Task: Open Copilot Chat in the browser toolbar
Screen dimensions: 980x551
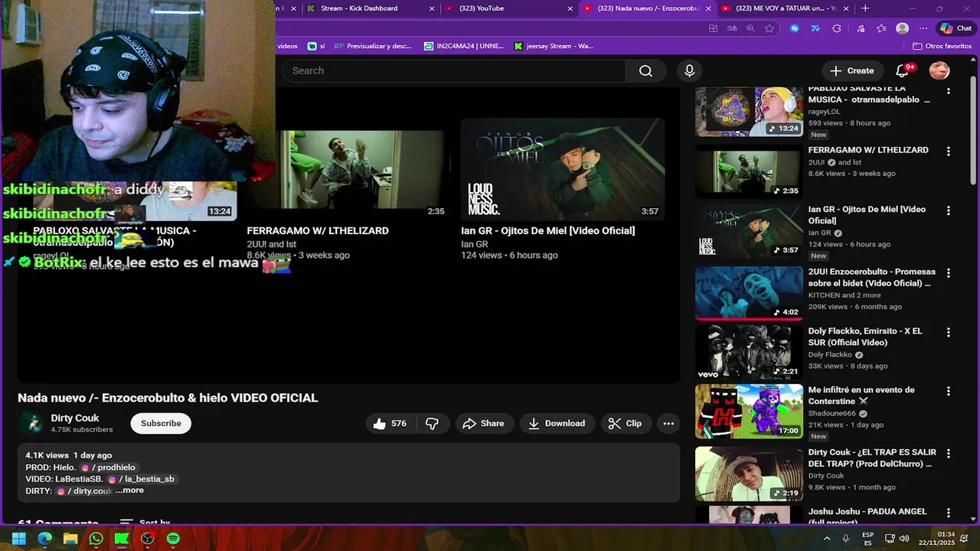Action: point(956,28)
